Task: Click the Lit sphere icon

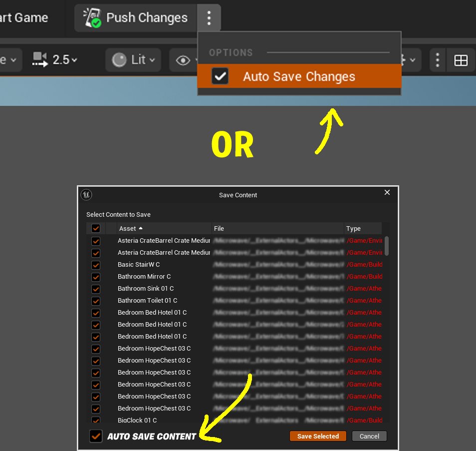Action: (119, 59)
